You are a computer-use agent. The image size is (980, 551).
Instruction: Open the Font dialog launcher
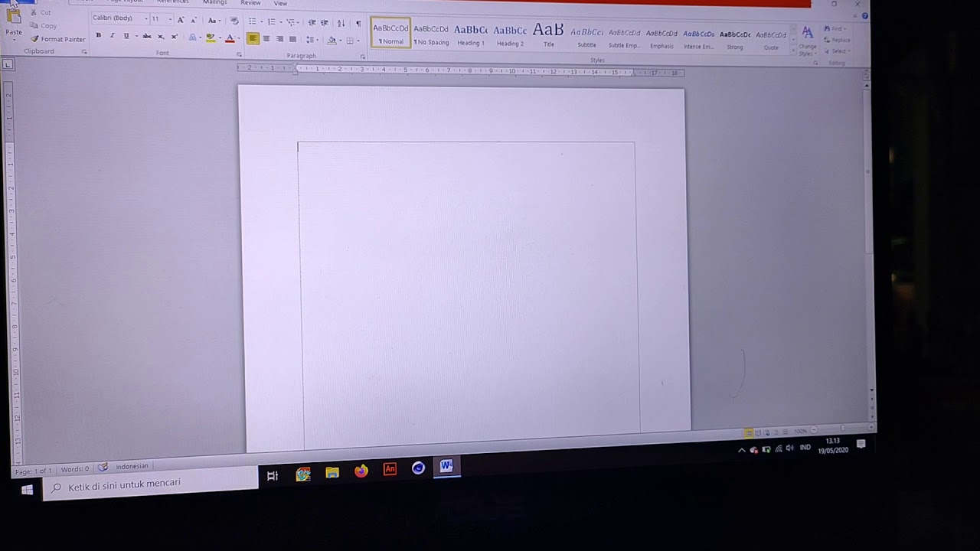[x=239, y=54]
